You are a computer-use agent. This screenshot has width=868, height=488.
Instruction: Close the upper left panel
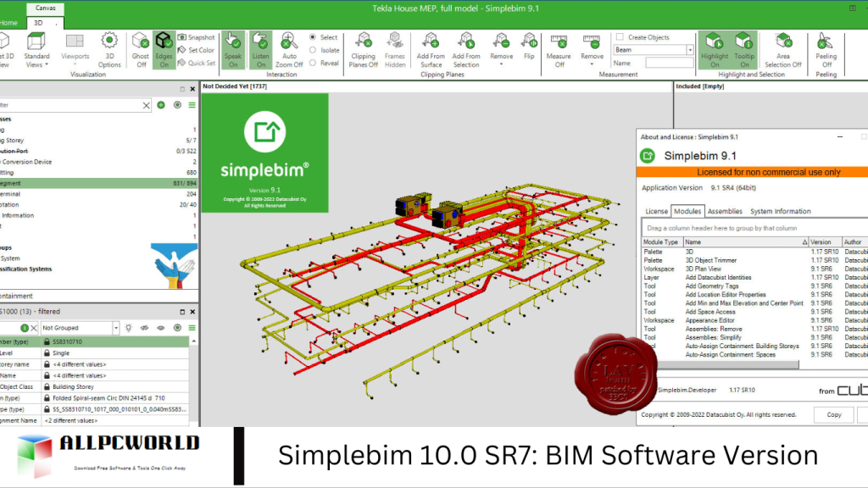192,89
